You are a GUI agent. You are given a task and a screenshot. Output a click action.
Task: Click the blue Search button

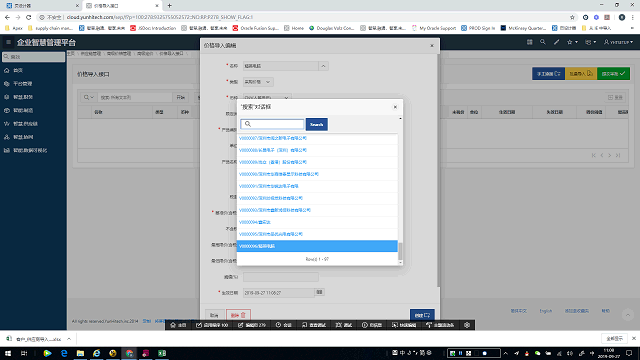click(317, 124)
